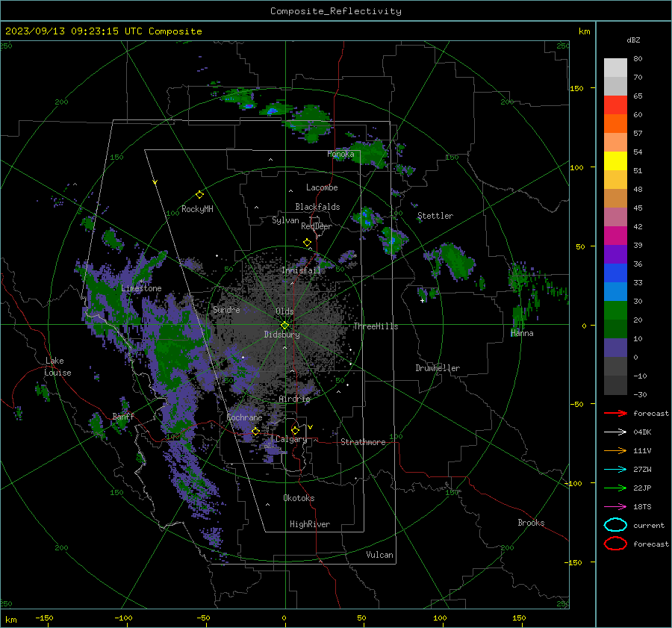
Task: Click the Sylvan label
Action: tap(285, 220)
